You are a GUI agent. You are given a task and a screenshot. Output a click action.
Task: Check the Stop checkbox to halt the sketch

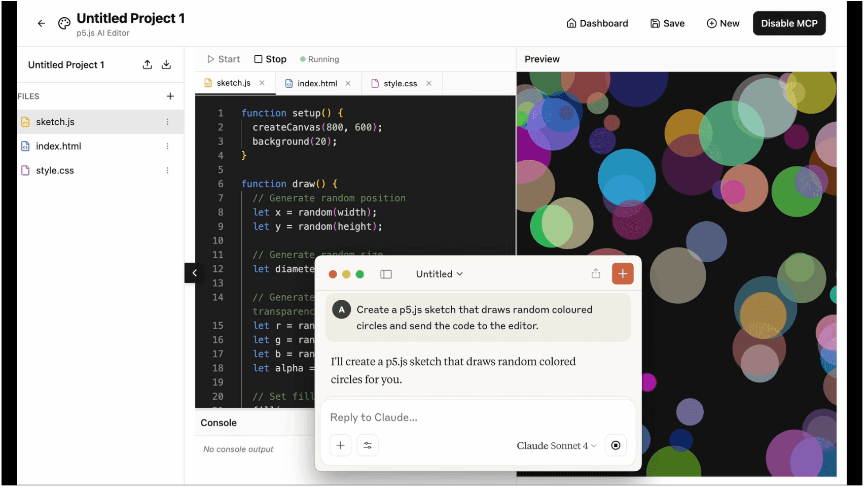pyautogui.click(x=259, y=59)
